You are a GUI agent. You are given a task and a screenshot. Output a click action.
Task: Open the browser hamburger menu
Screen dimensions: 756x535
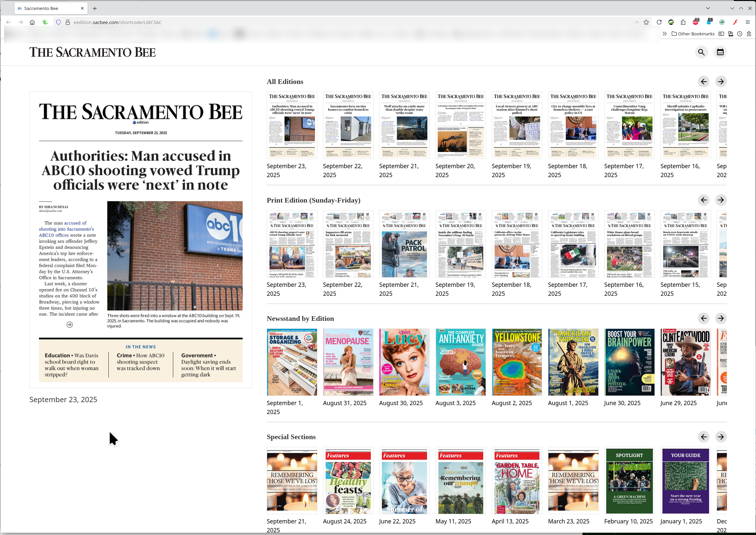click(747, 22)
